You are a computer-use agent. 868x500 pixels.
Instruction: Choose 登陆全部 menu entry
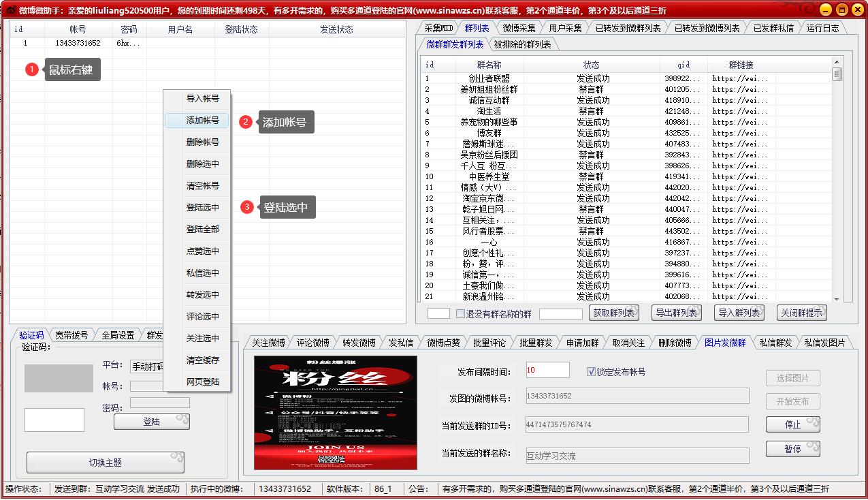point(203,230)
